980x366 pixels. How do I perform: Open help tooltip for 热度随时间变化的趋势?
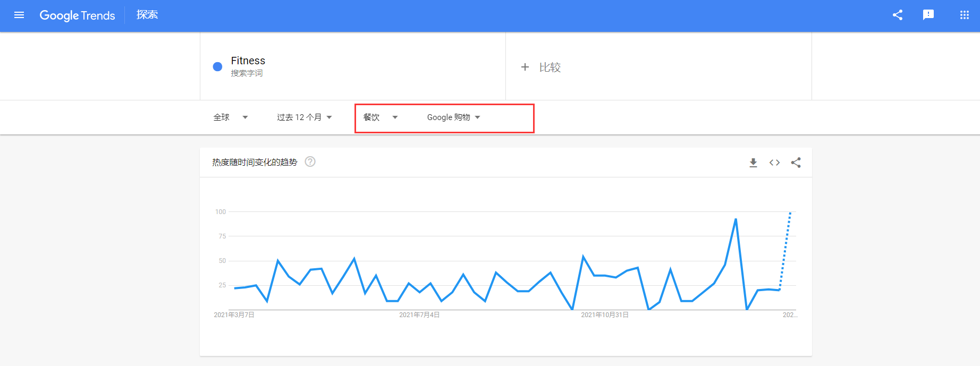[x=310, y=162]
